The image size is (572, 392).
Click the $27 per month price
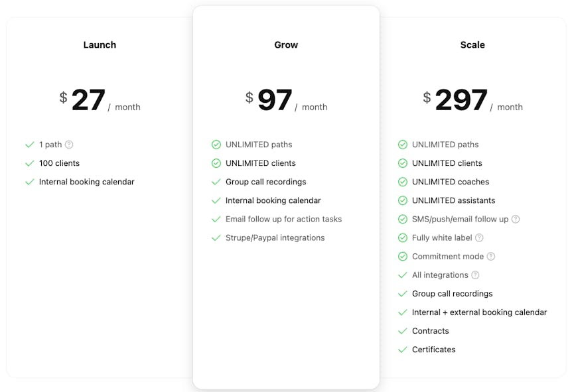[x=100, y=101]
